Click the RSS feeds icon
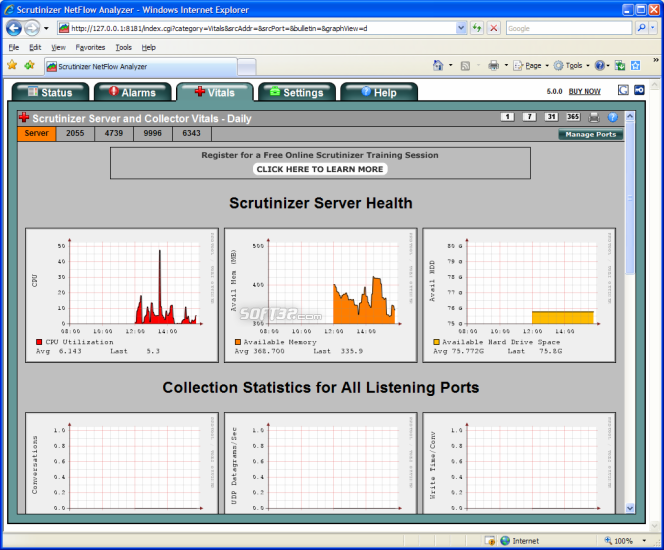The image size is (664, 550). [x=465, y=66]
